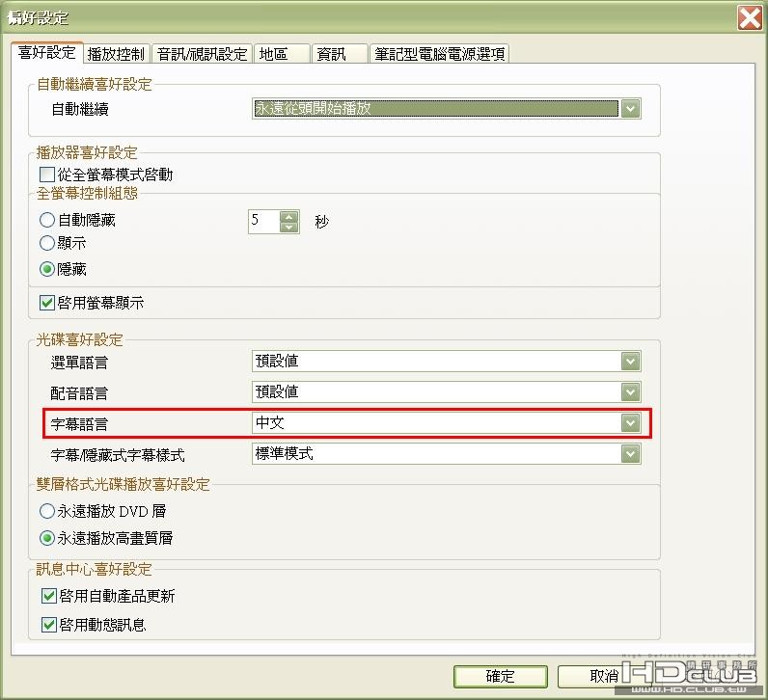Focus the seconds value field showing 5
The width and height of the screenshot is (768, 700).
click(x=264, y=222)
